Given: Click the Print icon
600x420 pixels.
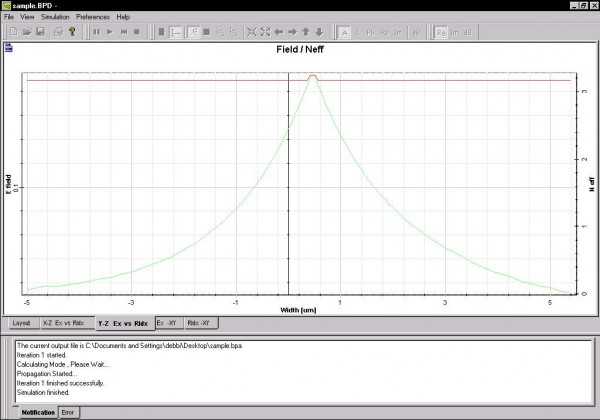Looking at the screenshot, I should [58, 32].
